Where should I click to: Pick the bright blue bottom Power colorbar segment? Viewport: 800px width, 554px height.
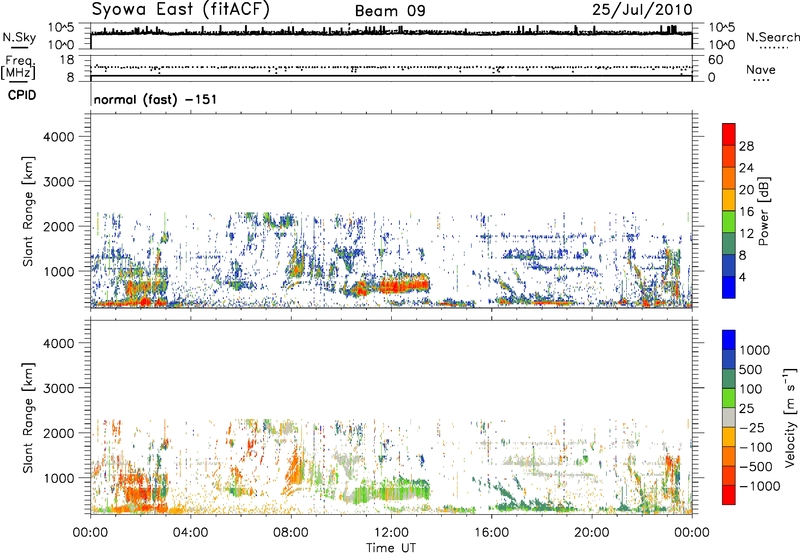729,288
